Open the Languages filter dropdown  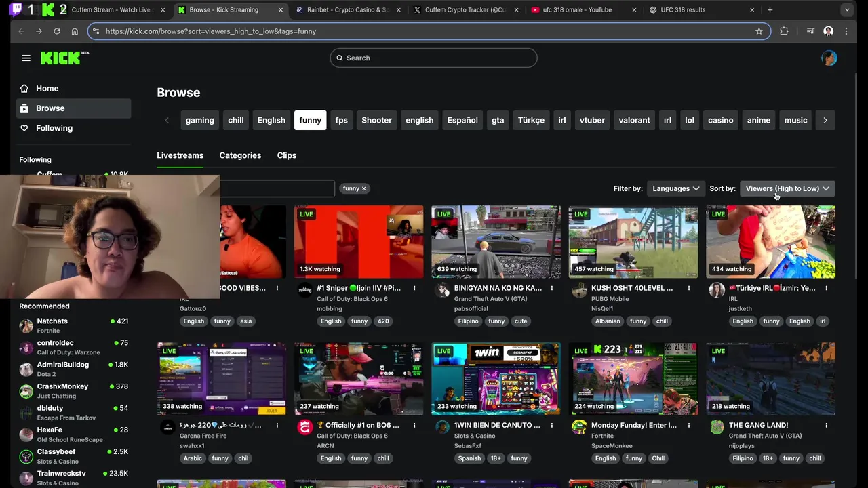click(675, 188)
